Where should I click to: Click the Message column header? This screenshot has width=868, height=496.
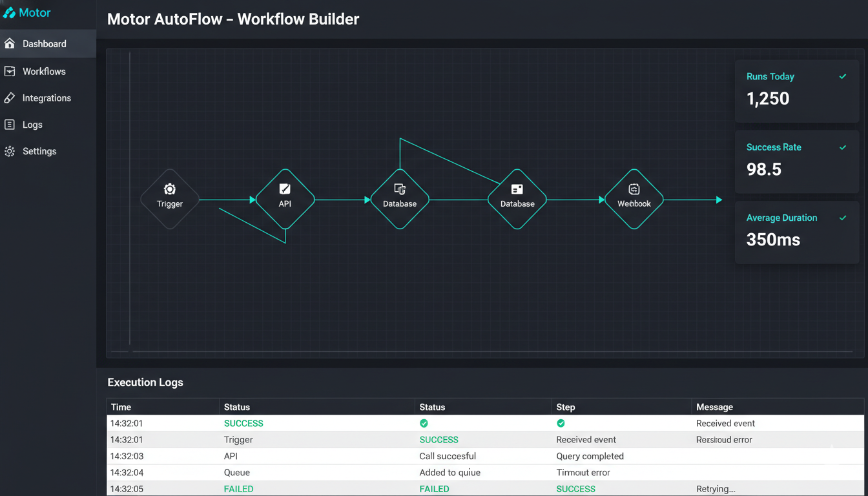point(714,407)
